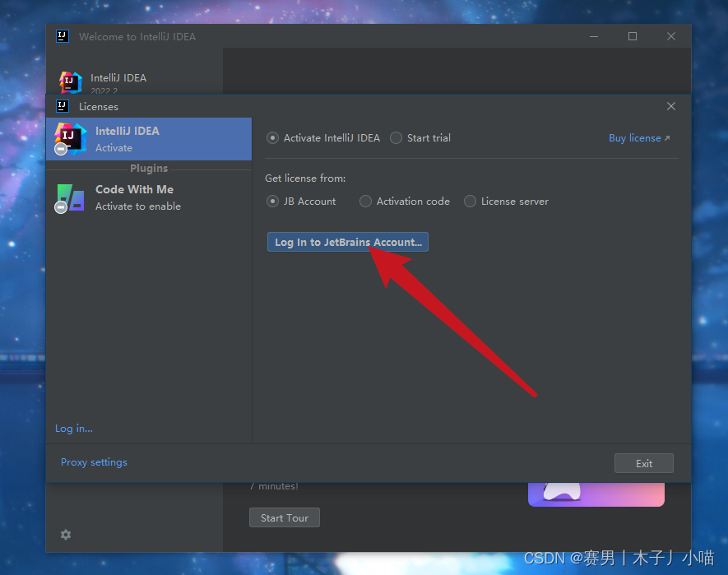Click the IJ icon in Licenses title bar
728x575 pixels.
coord(62,106)
